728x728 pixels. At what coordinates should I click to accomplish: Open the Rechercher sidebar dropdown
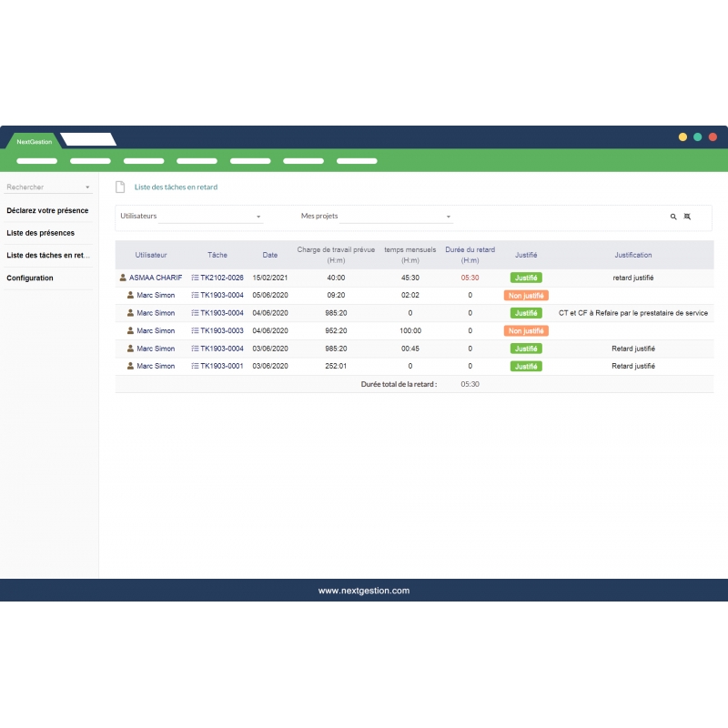click(48, 187)
